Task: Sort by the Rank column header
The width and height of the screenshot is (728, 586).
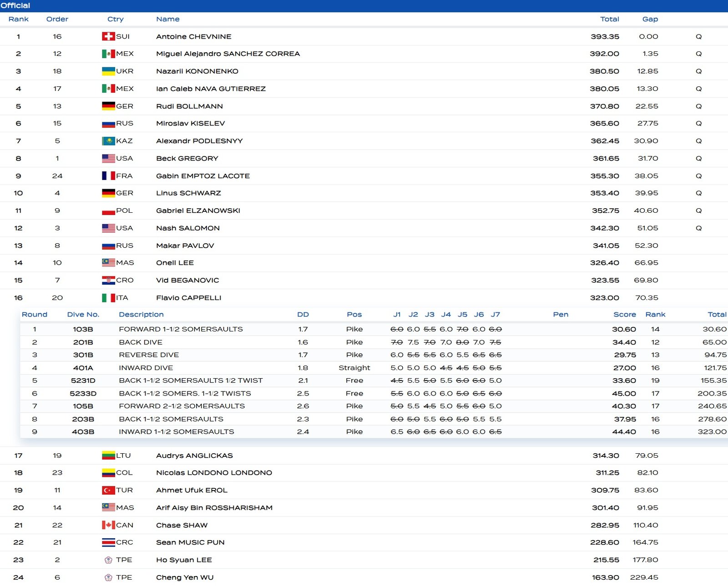Action: [x=18, y=19]
